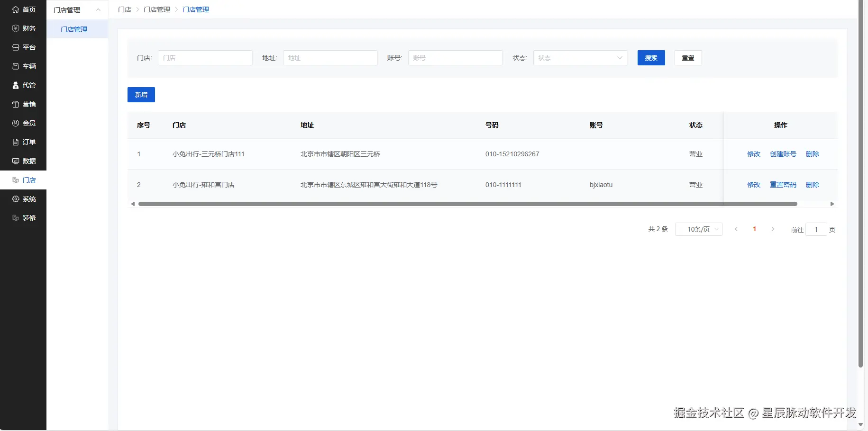Open the 首页 home icon in sidebar

point(16,9)
